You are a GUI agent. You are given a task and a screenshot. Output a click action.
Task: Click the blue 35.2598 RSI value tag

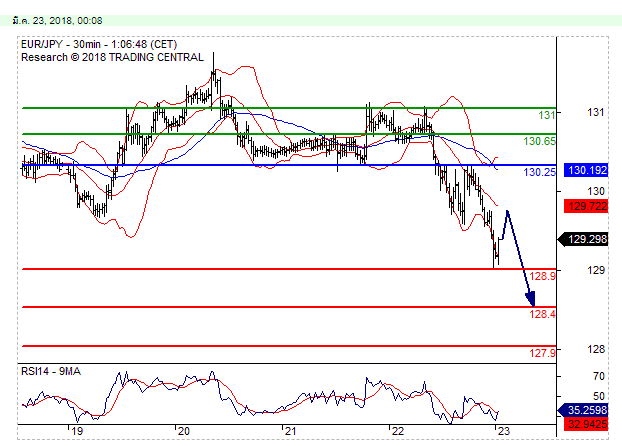583,410
